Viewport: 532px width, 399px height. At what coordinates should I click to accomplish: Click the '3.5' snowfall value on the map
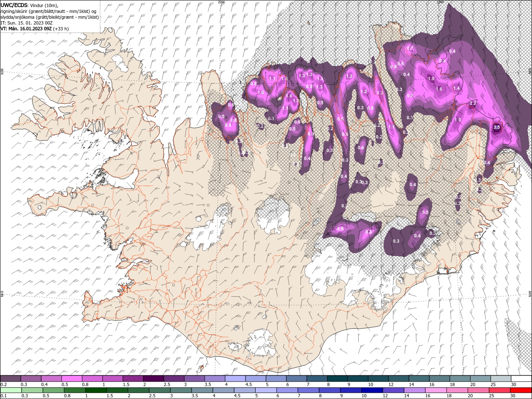pyautogui.click(x=497, y=128)
